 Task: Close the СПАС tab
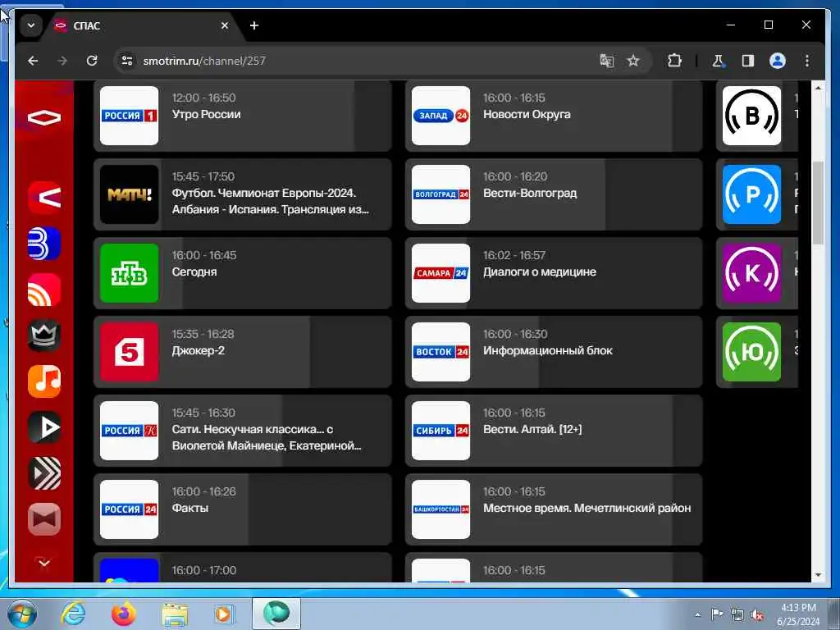click(x=225, y=25)
